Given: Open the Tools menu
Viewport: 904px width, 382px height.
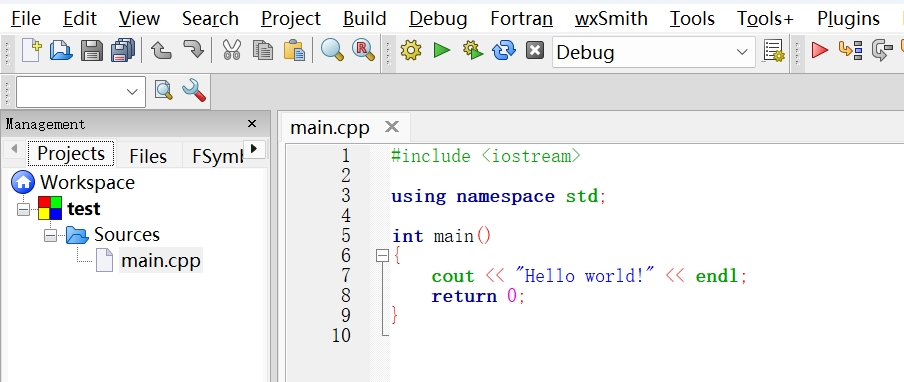Looking at the screenshot, I should click(x=692, y=19).
